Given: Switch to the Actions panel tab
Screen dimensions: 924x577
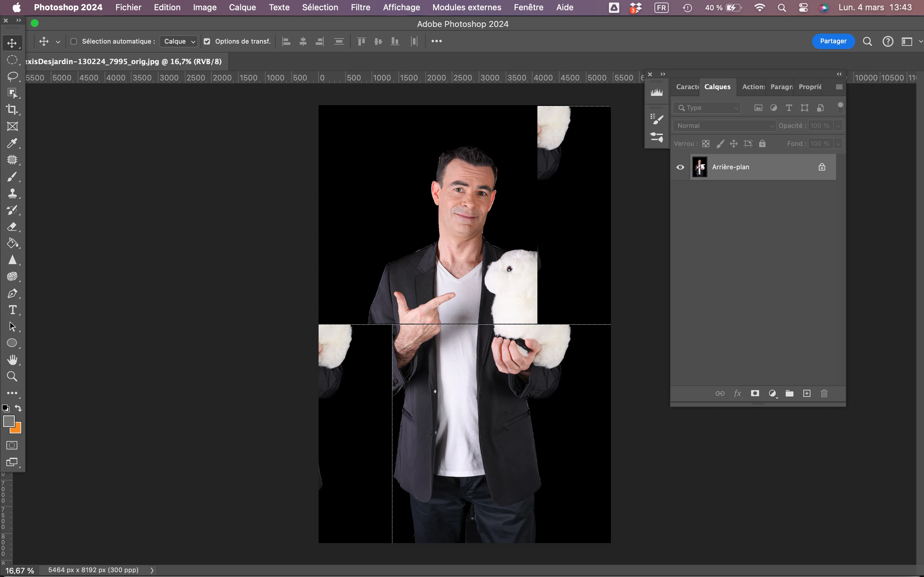Looking at the screenshot, I should point(753,87).
